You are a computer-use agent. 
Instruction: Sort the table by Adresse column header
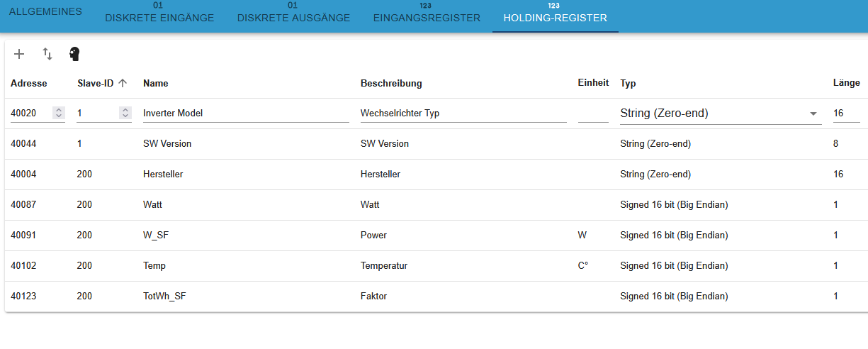coord(29,83)
